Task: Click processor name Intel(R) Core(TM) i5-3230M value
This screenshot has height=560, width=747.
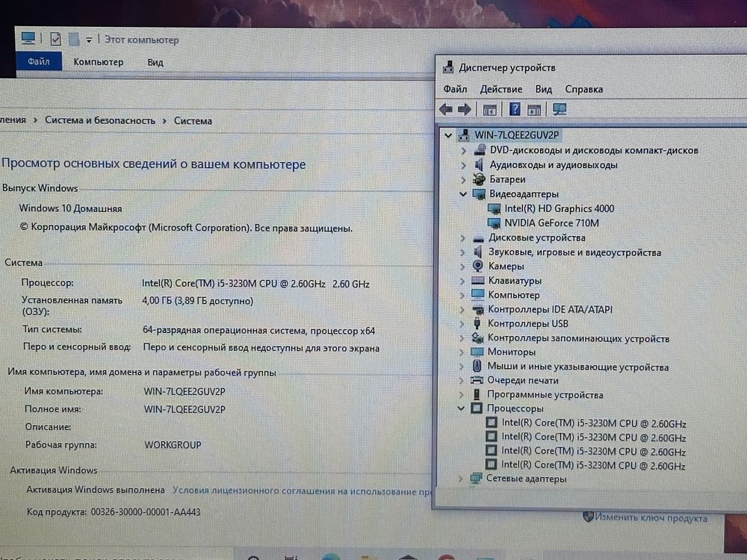Action: coord(255,284)
